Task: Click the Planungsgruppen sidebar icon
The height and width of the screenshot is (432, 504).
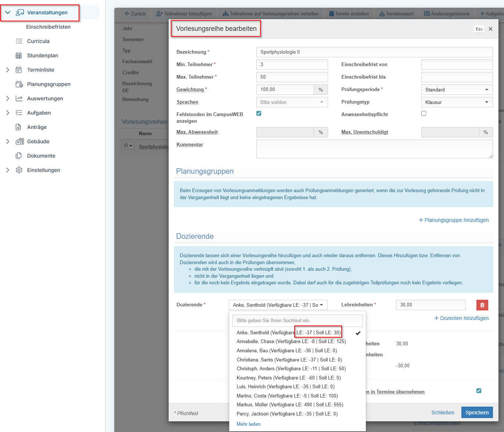Action: pyautogui.click(x=19, y=84)
